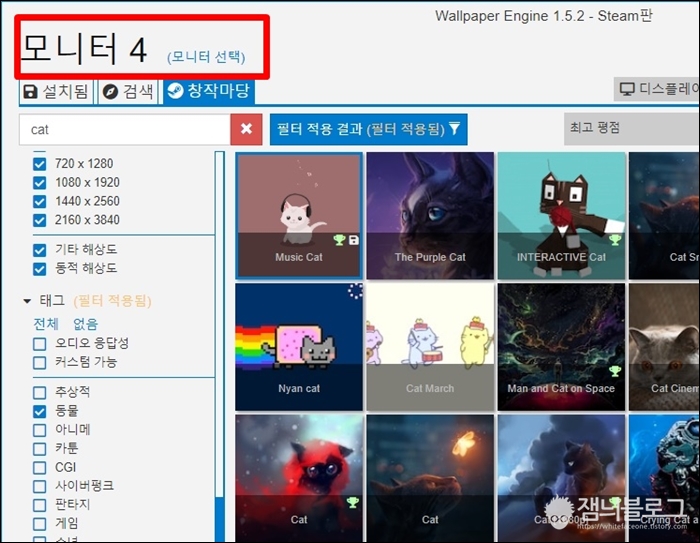This screenshot has width=700, height=543.
Task: Toggle the 기타 해상도 checkbox
Action: (x=40, y=250)
